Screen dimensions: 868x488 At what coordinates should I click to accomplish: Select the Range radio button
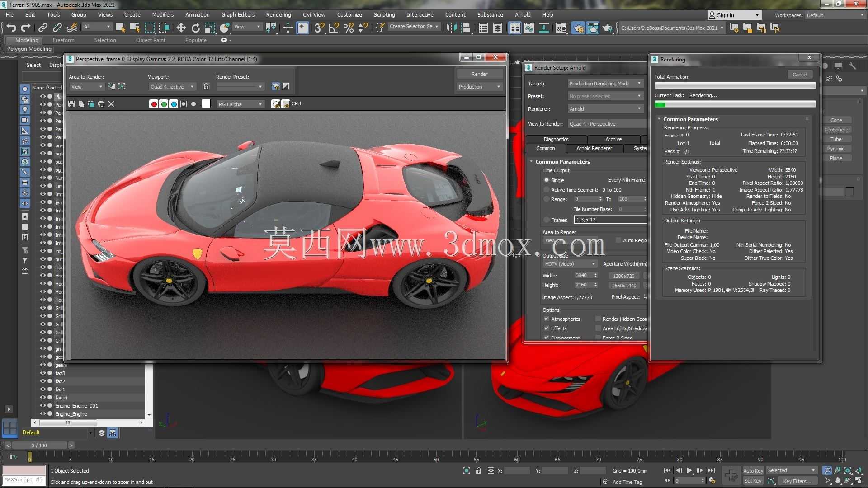pos(547,199)
